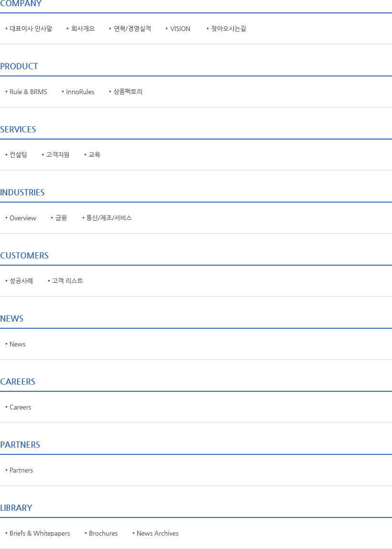Open InnoRules product page
392x549 pixels.
[80, 92]
